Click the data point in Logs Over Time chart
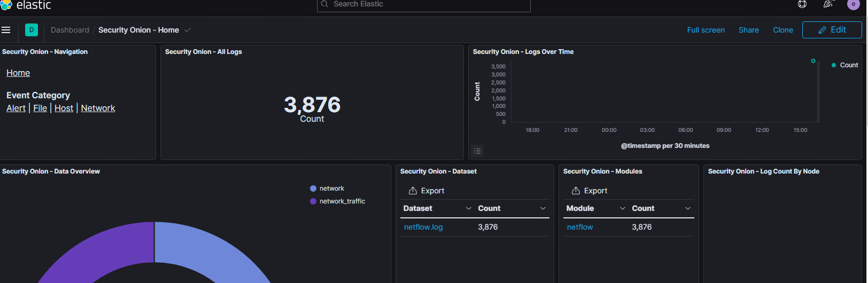 pos(813,61)
